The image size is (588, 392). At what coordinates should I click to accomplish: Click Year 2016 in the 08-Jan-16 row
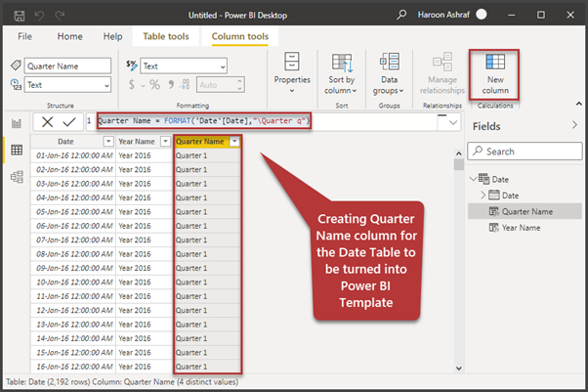pos(144,254)
